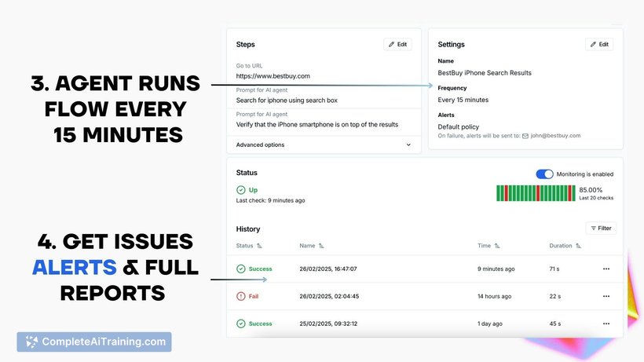Click the Success icon for 16:47:07 run
The width and height of the screenshot is (644, 362).
(x=240, y=269)
